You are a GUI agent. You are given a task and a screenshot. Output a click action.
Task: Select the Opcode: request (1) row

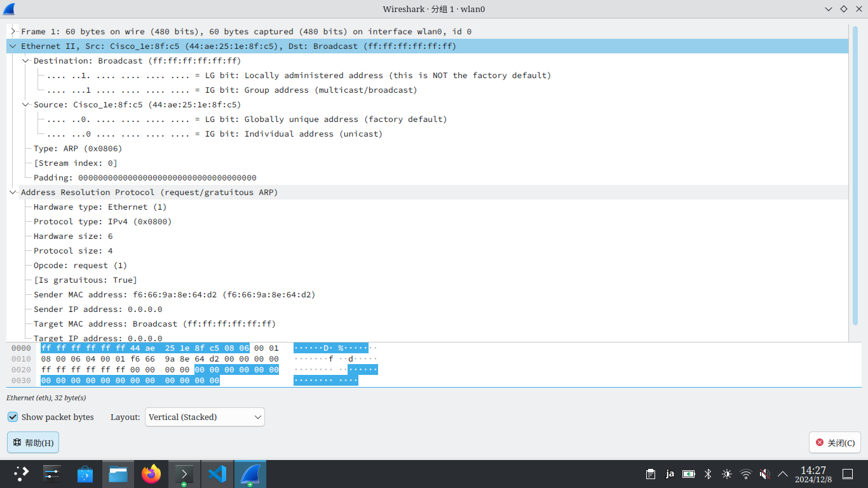coord(80,266)
